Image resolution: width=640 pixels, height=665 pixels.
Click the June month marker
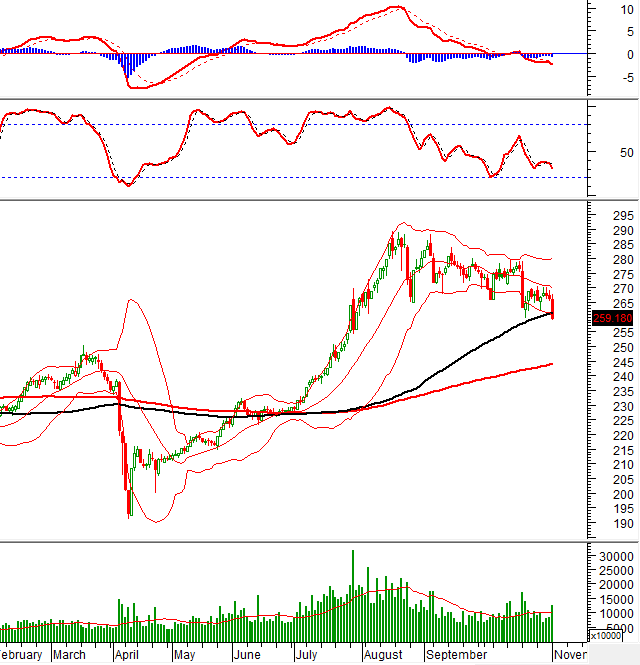(245, 655)
